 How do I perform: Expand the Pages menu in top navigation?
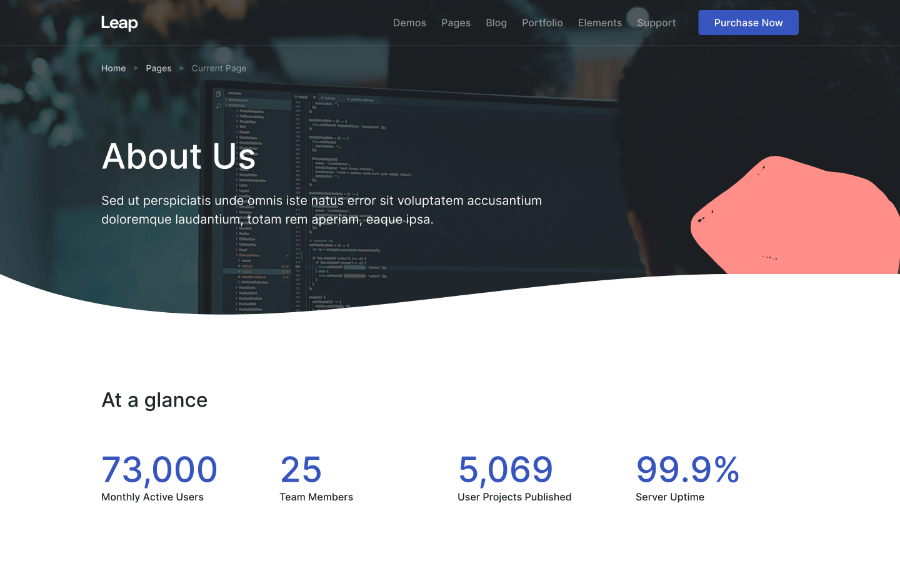point(456,23)
